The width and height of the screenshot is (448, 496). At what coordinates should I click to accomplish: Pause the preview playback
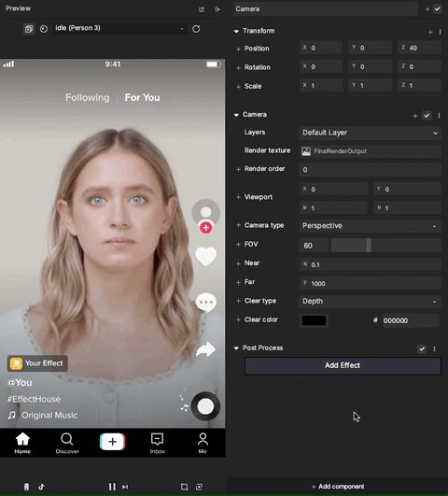(x=112, y=487)
